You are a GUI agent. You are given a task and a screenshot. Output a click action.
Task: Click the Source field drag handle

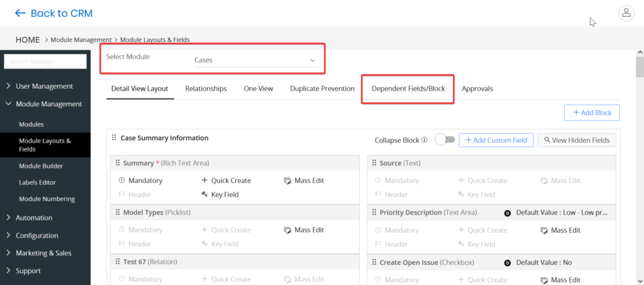click(x=374, y=163)
